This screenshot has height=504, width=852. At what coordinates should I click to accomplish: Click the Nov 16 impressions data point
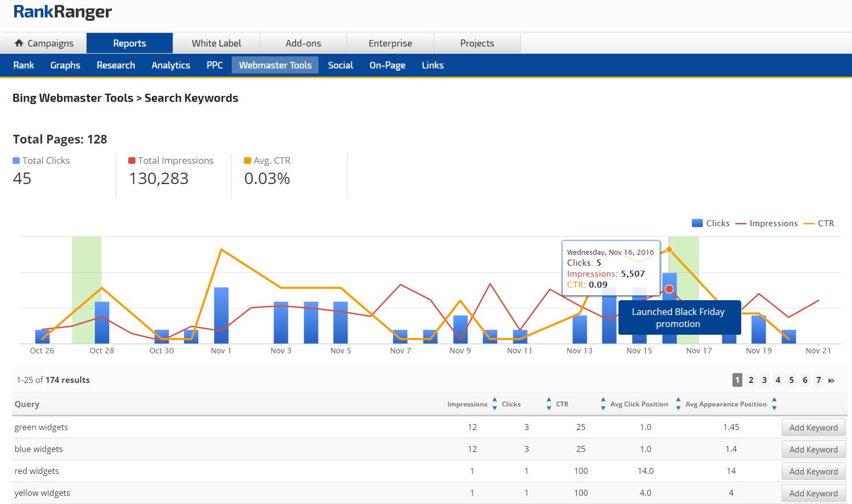coord(669,289)
